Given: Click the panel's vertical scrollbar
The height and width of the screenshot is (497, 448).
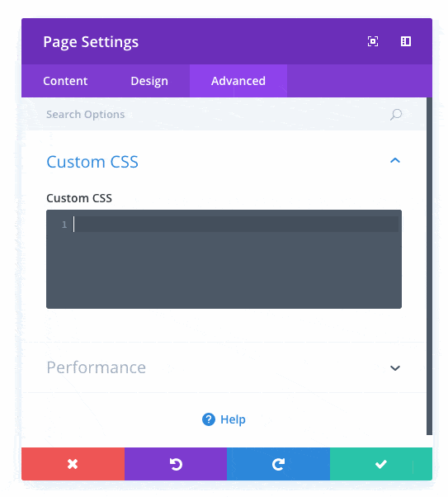Looking at the screenshot, I should click(x=429, y=266).
